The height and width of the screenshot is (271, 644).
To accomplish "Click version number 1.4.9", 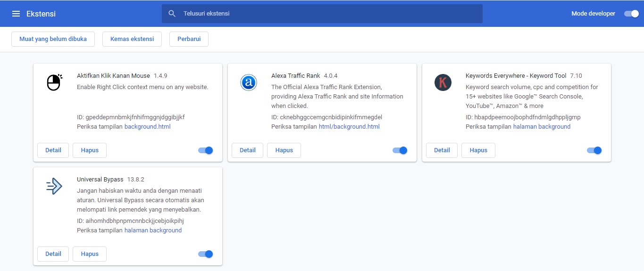I will [160, 75].
